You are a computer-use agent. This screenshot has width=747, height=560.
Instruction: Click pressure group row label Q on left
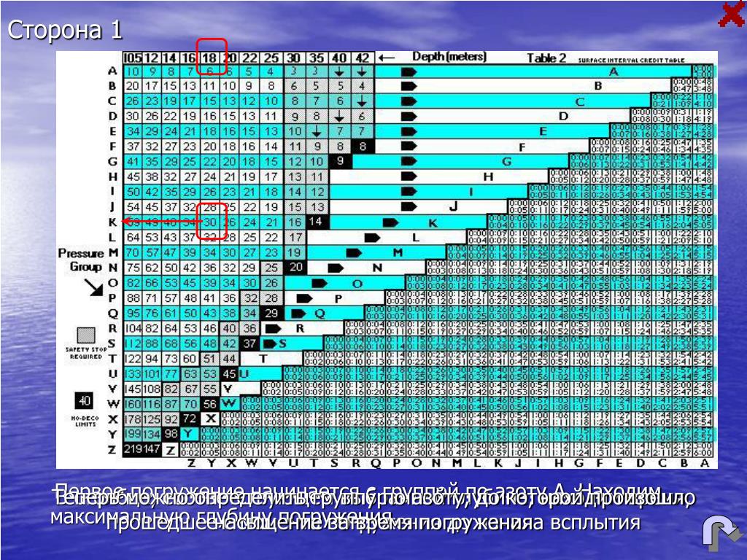112,314
